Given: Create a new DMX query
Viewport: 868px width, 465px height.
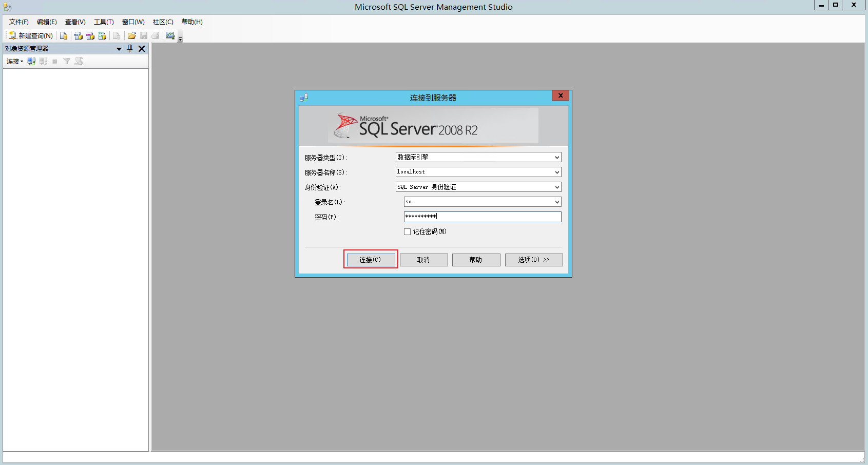Looking at the screenshot, I should pyautogui.click(x=90, y=35).
